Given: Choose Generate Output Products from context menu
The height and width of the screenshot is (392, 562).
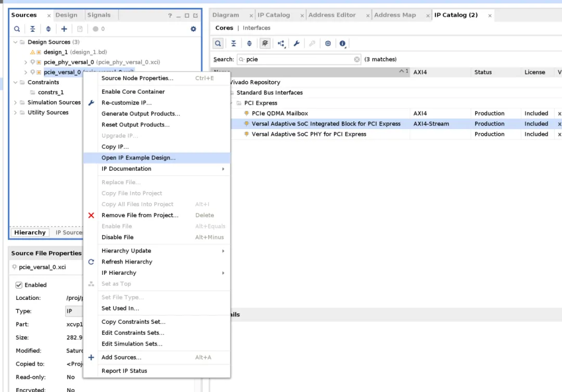Looking at the screenshot, I should coord(140,113).
